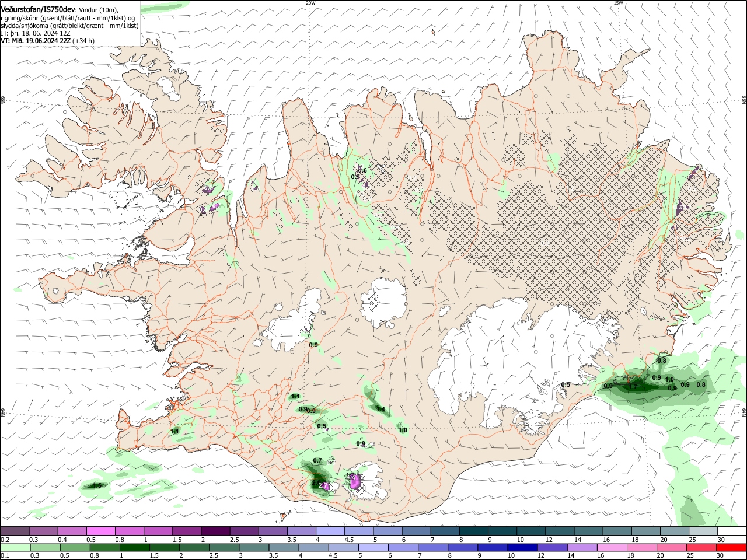Click the 1.5 value over southwest ocean
Image resolution: width=747 pixels, height=560 pixels.
pyautogui.click(x=97, y=485)
